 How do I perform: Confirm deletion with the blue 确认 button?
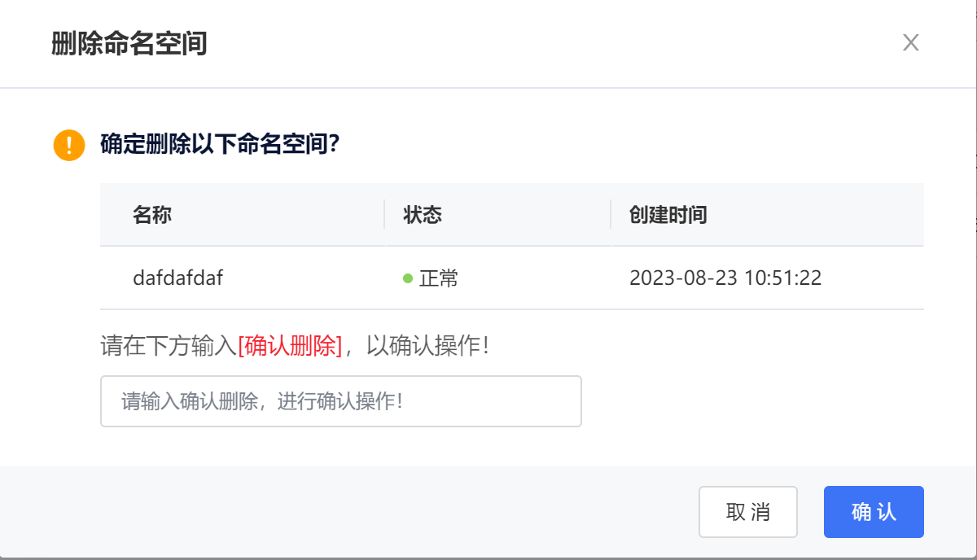point(874,512)
